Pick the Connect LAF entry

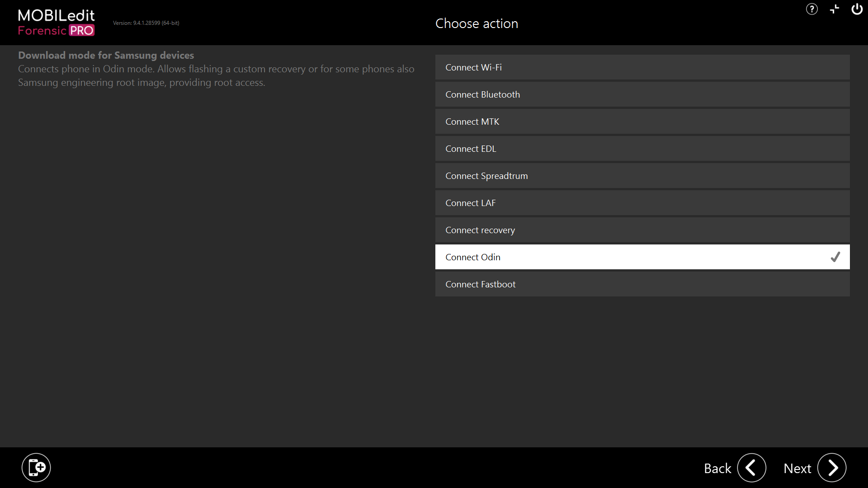[x=642, y=203]
